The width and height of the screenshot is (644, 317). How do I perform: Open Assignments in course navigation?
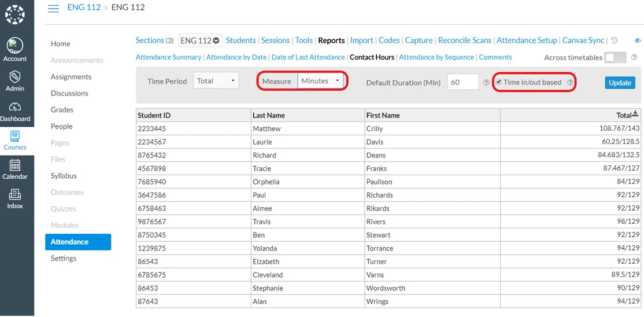coord(71,77)
